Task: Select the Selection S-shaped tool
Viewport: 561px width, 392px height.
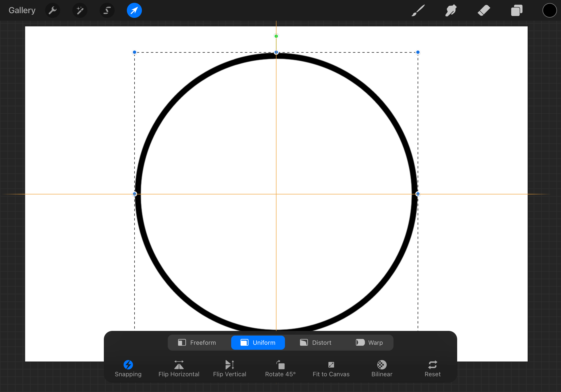Action: (x=107, y=11)
